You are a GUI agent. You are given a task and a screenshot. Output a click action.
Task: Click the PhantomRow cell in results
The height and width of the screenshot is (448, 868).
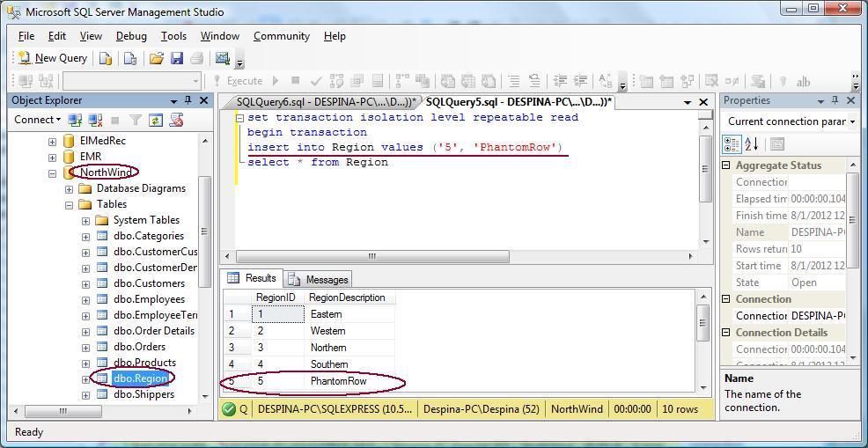point(350,381)
